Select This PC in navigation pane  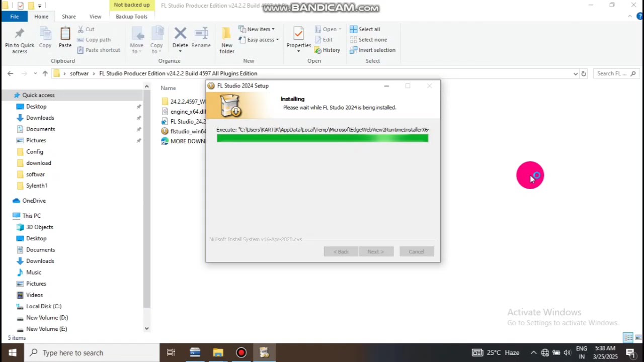click(x=31, y=216)
